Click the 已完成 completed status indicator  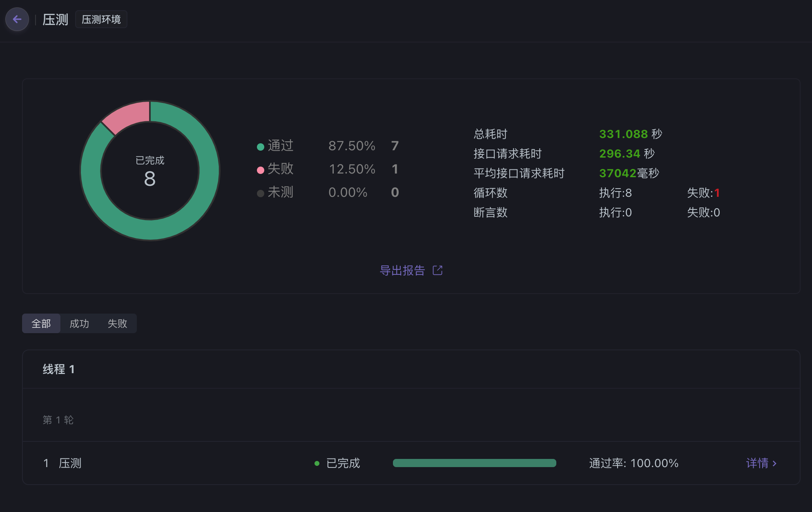(x=335, y=463)
